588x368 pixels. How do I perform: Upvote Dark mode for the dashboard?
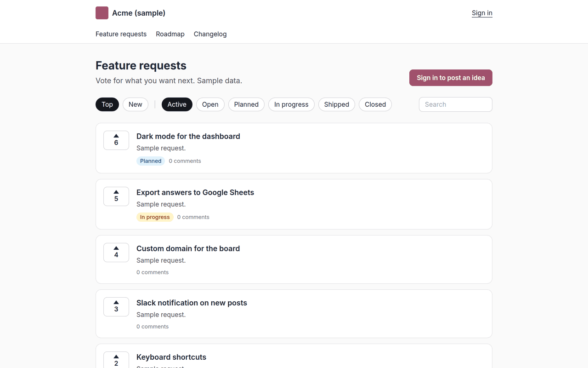click(116, 140)
